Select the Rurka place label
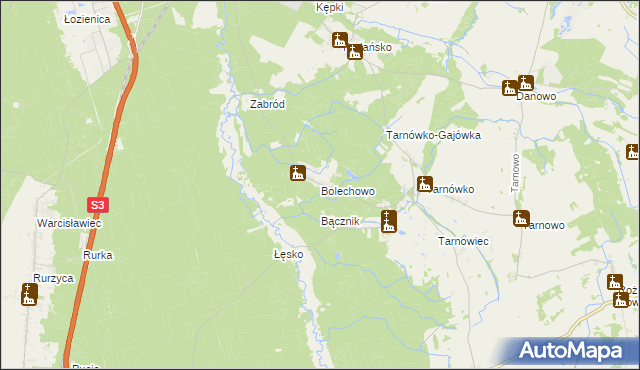This screenshot has width=640, height=370. point(98,255)
